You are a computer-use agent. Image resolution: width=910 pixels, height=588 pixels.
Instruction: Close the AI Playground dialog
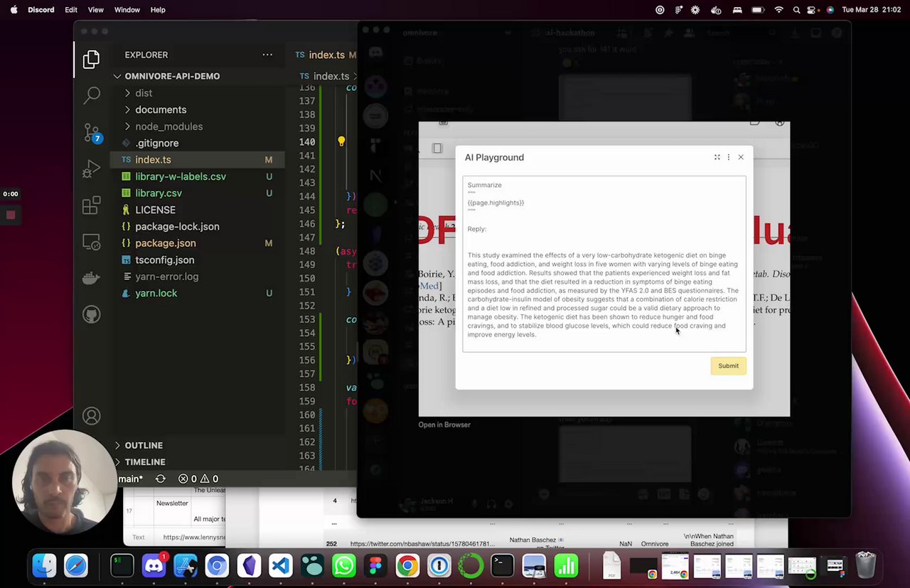point(741,157)
